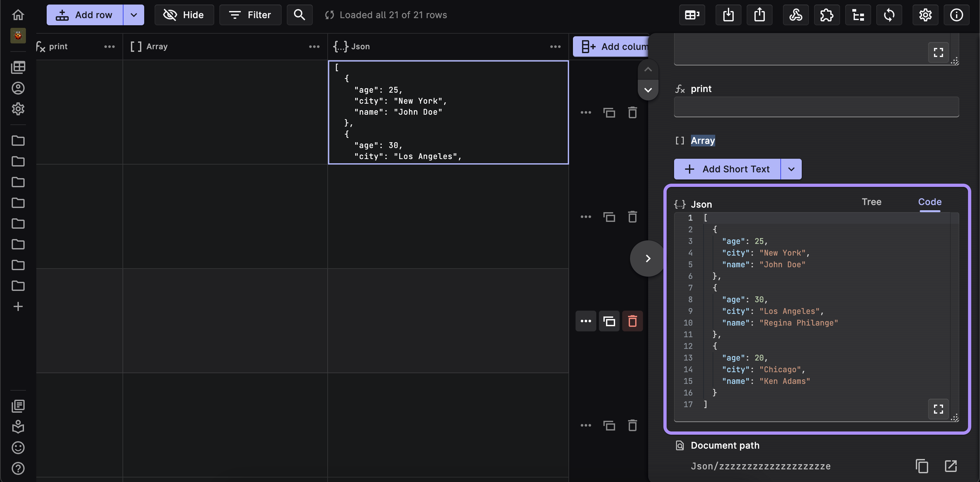This screenshot has height=482, width=980.
Task: Expand Add Short Text type dropdown
Action: (x=791, y=169)
